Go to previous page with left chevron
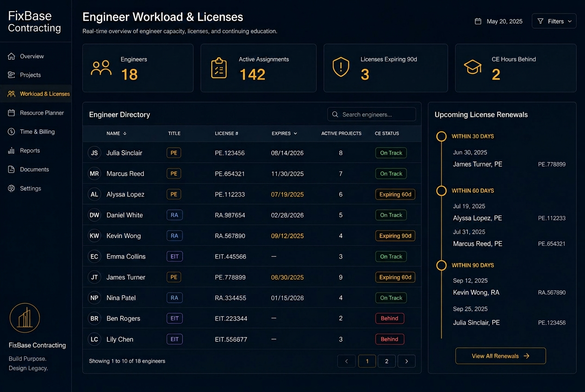 coord(347,361)
